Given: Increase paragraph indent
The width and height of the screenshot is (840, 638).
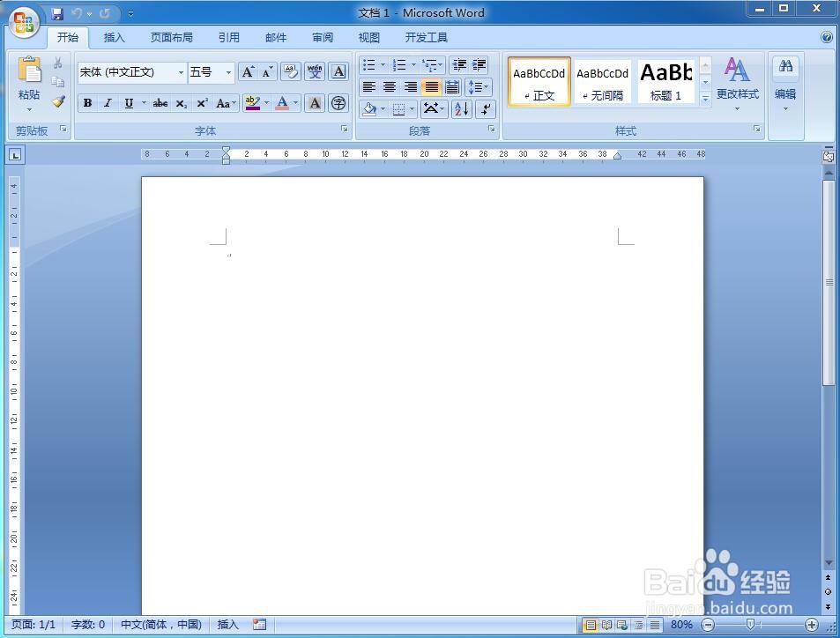Looking at the screenshot, I should (x=479, y=65).
